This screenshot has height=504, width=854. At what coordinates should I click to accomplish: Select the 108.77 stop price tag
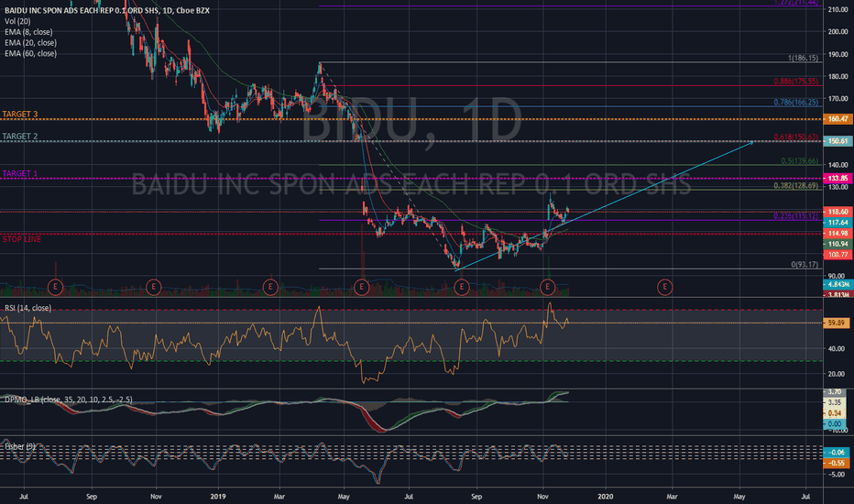click(838, 255)
